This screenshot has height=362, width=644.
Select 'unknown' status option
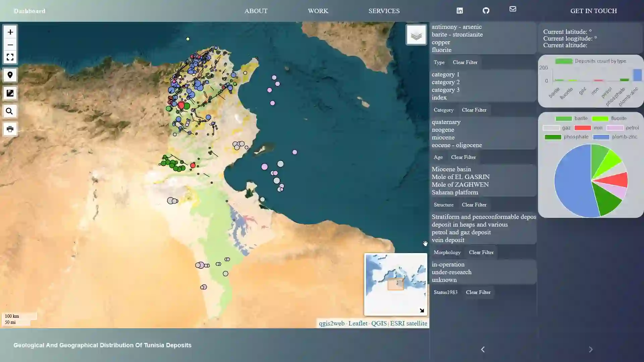click(x=444, y=280)
